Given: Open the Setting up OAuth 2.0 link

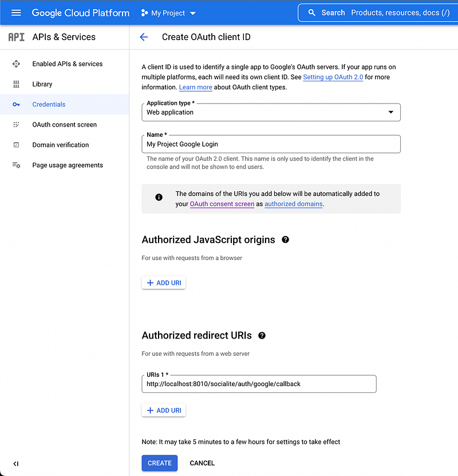Looking at the screenshot, I should (333, 77).
